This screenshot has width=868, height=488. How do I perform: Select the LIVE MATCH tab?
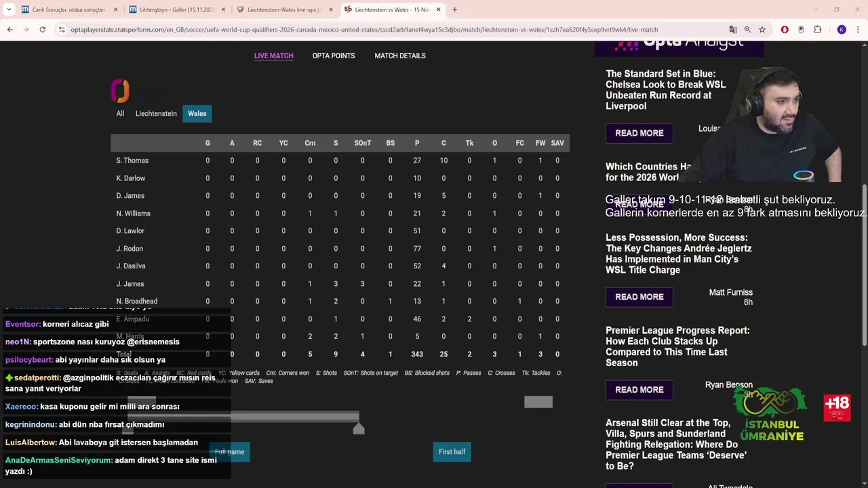(273, 56)
